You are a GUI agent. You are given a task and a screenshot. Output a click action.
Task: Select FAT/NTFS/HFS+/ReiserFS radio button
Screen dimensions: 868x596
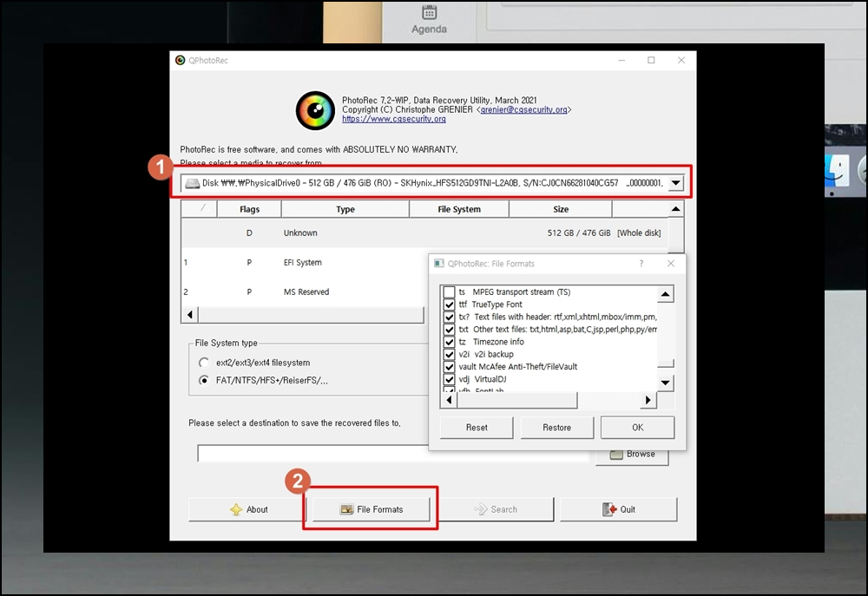tap(204, 380)
